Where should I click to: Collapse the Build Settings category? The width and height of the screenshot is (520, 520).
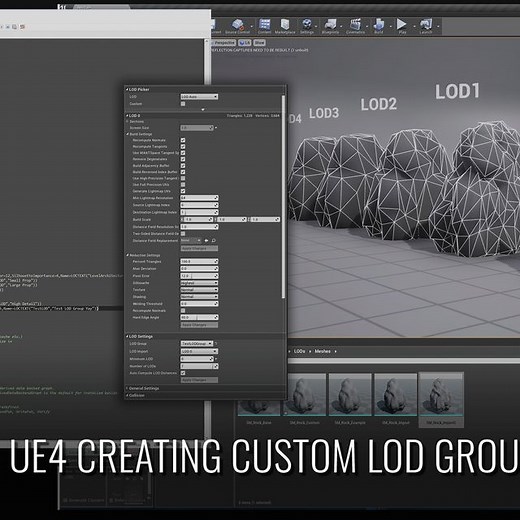coord(127,134)
